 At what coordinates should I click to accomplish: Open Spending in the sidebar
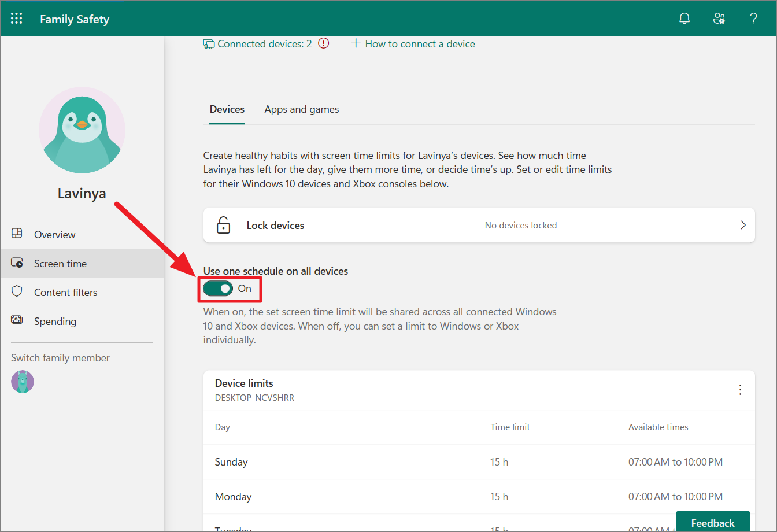pos(82,321)
